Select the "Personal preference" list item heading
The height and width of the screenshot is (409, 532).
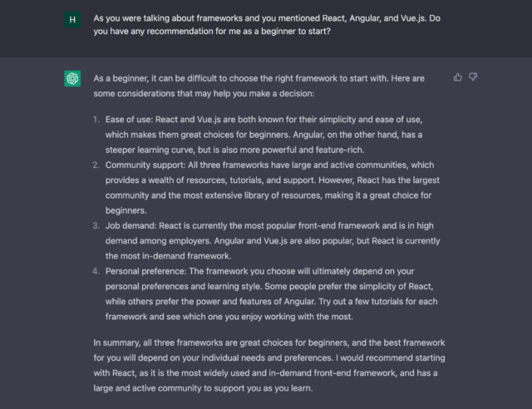tap(146, 271)
